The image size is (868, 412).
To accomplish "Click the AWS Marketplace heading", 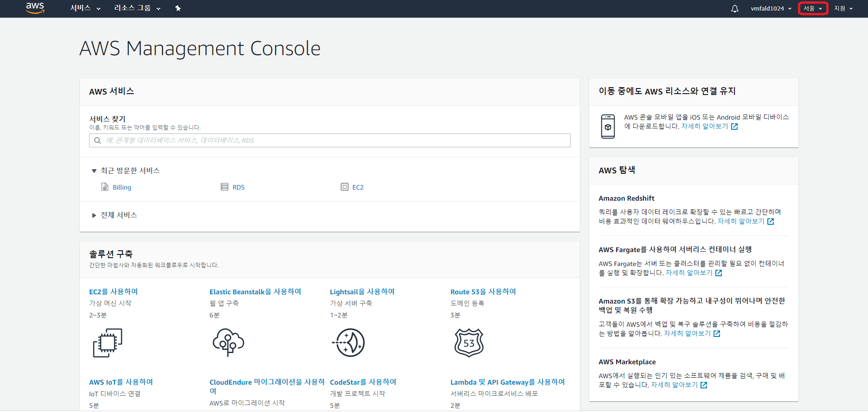I will (x=627, y=362).
